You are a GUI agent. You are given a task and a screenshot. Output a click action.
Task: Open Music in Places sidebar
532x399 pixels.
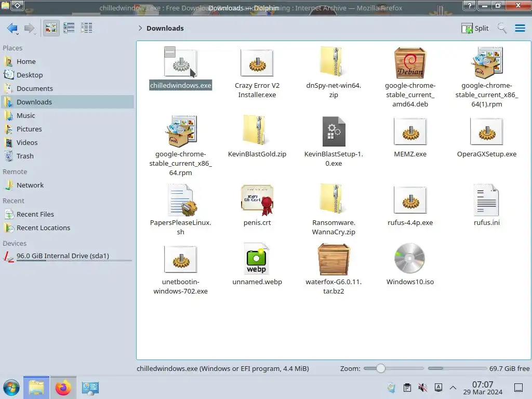[x=67, y=116]
